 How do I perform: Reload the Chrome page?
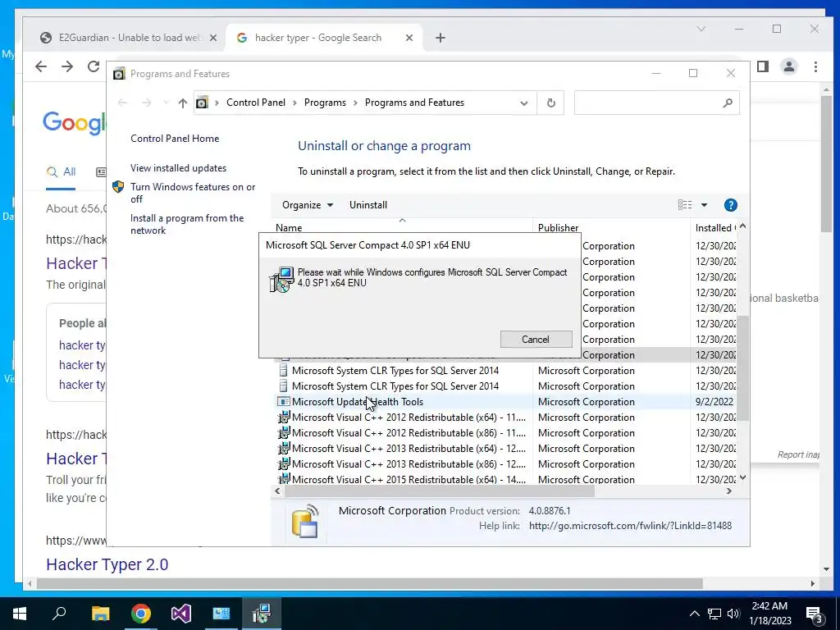94,66
